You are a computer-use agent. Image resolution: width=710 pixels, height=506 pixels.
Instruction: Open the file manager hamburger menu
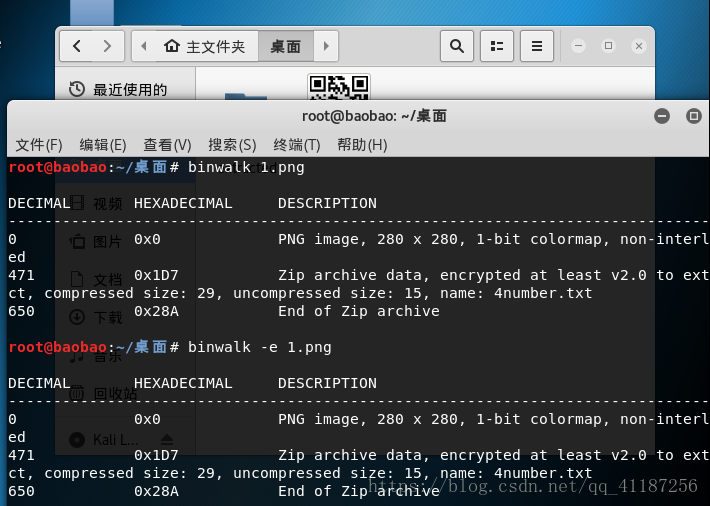(x=537, y=46)
